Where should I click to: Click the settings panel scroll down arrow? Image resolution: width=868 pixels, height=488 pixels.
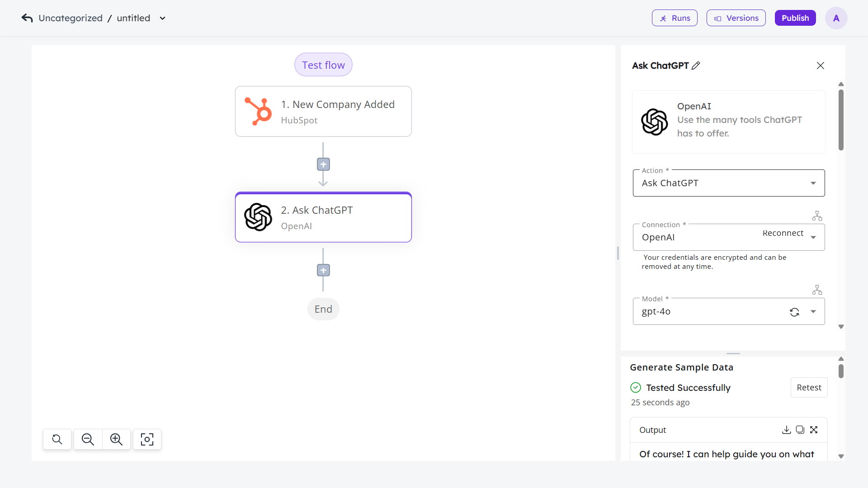[841, 327]
